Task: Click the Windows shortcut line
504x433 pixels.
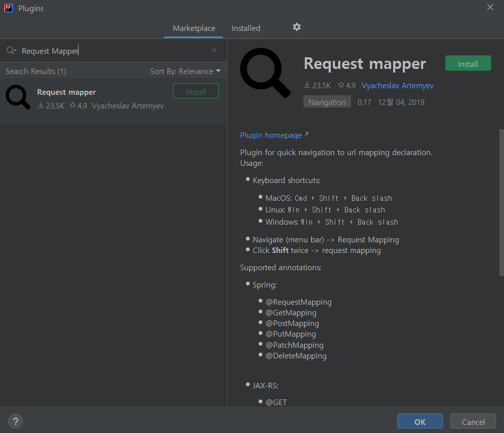Action: pyautogui.click(x=332, y=222)
